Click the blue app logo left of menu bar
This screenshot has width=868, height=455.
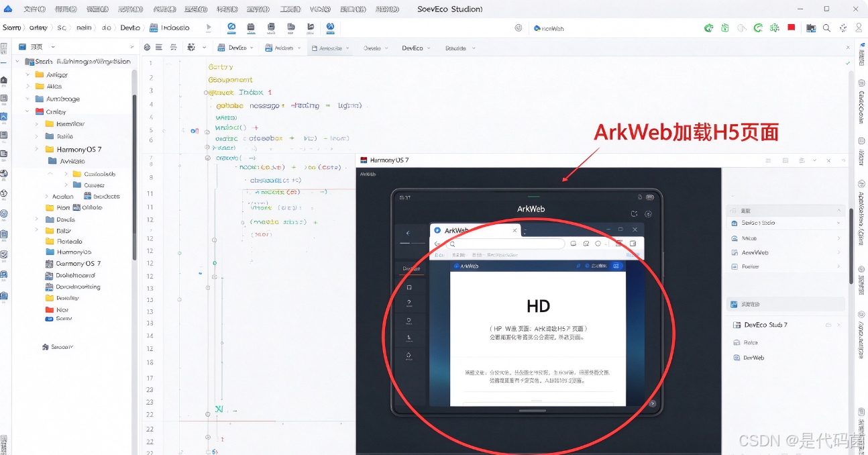coord(8,9)
